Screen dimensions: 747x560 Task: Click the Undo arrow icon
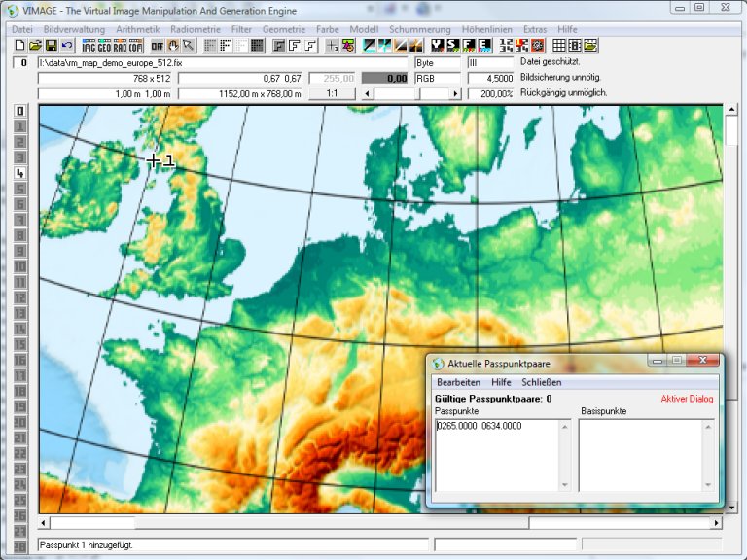[x=66, y=46]
